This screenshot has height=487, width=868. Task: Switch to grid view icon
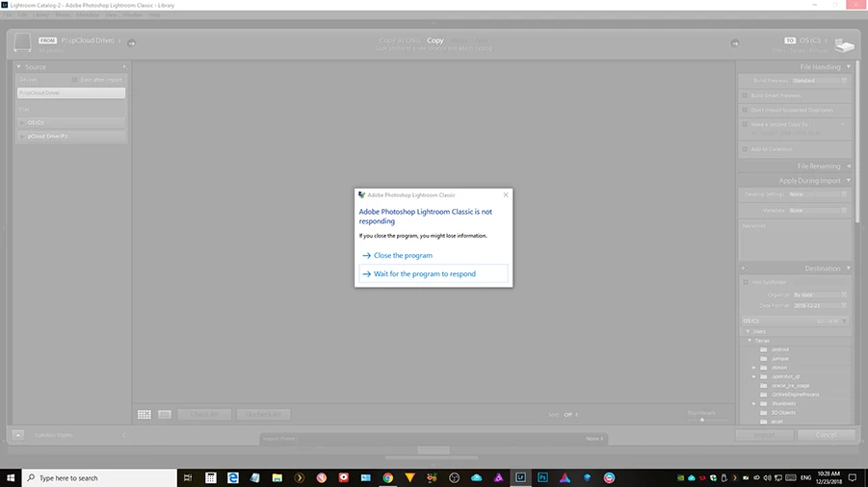coord(144,414)
